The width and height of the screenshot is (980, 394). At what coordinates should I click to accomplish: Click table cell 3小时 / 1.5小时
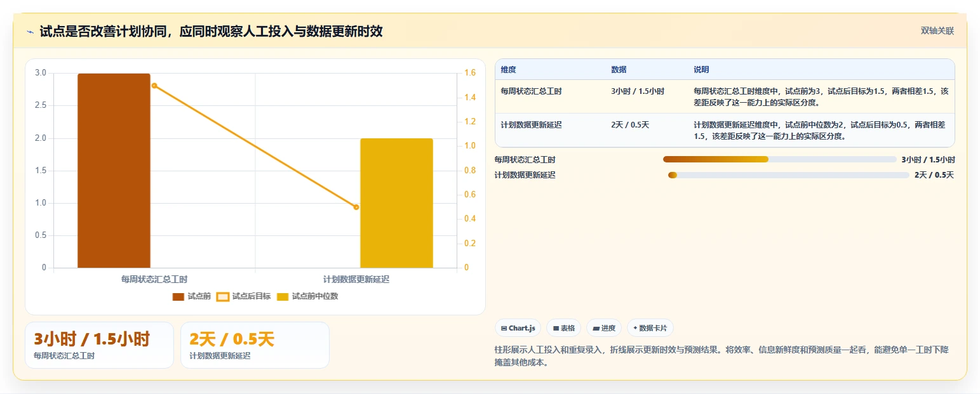(x=638, y=91)
